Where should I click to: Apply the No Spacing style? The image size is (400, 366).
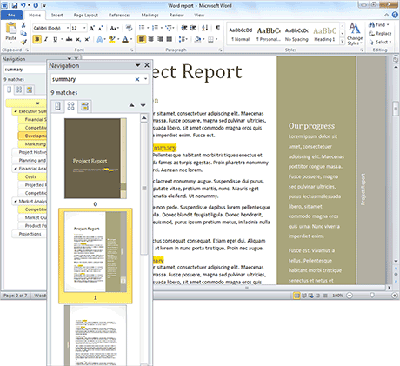click(x=297, y=34)
